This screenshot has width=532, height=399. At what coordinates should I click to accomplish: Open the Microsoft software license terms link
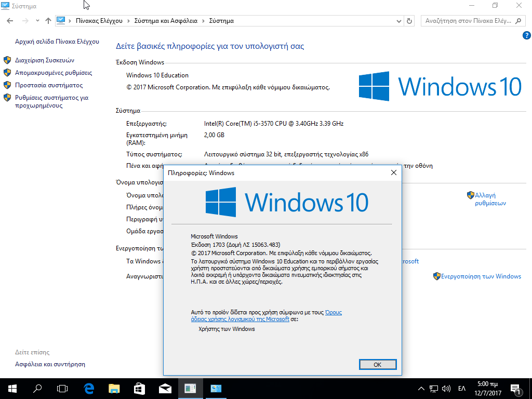pyautogui.click(x=267, y=315)
